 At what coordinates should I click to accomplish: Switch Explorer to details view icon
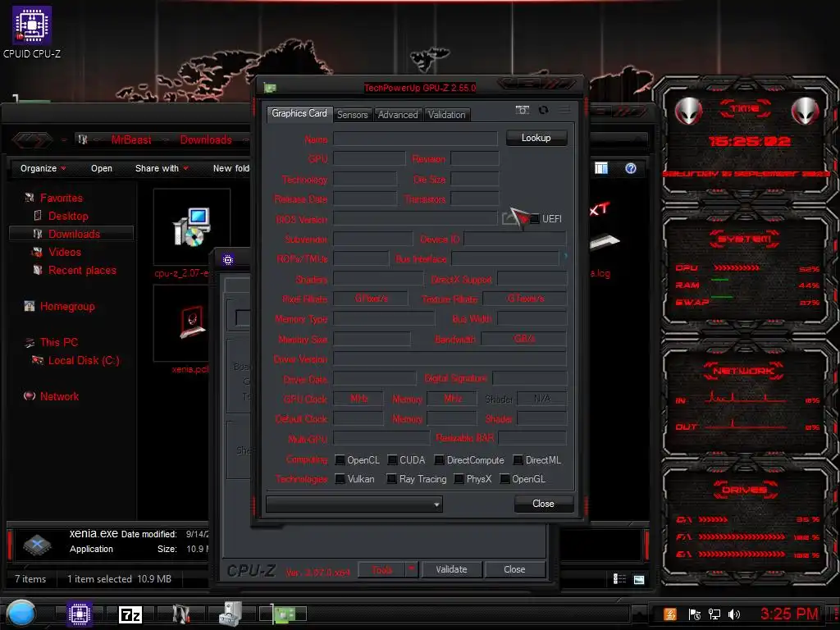point(619,579)
